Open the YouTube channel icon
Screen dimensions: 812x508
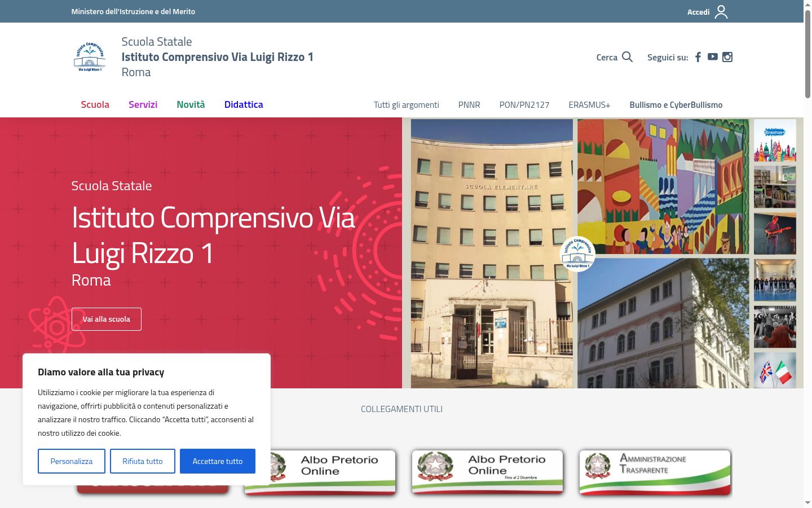tap(713, 56)
